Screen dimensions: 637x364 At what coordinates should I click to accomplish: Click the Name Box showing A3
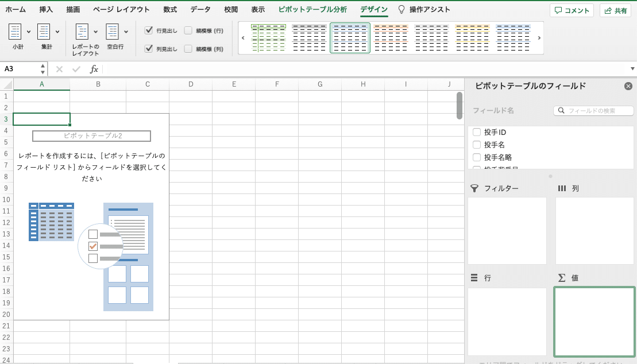20,69
